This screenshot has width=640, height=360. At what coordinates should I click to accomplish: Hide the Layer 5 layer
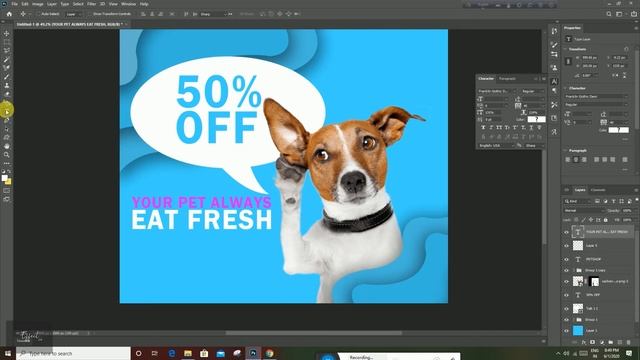coord(566,246)
